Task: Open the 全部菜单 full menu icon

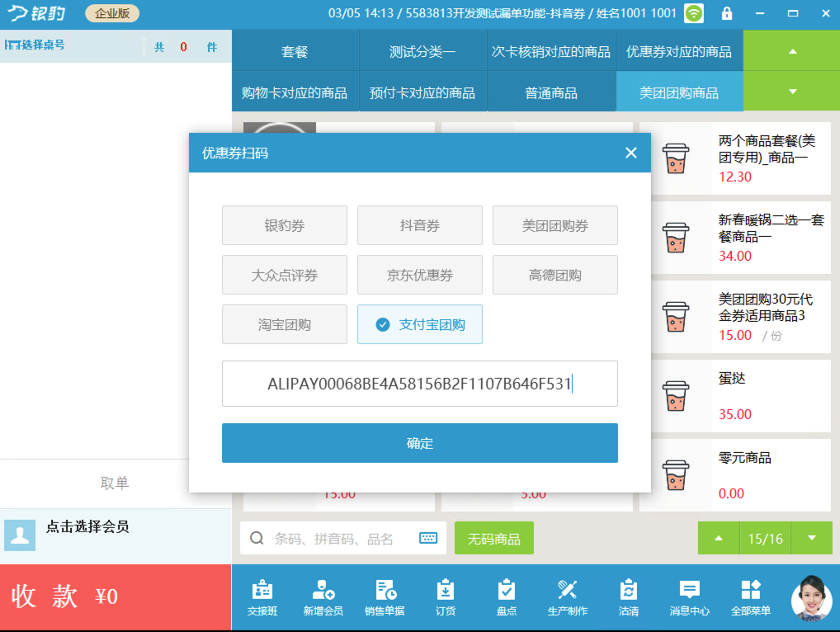Action: [x=750, y=596]
